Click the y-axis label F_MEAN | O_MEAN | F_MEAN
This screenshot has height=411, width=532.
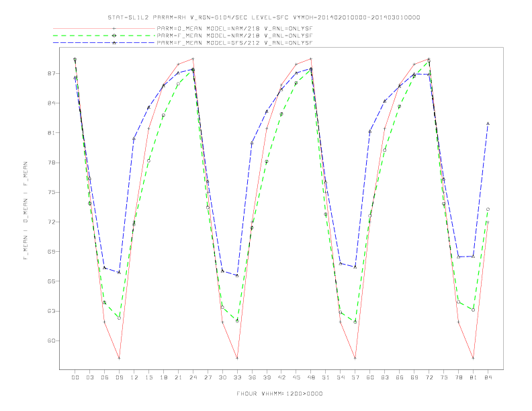pos(26,211)
